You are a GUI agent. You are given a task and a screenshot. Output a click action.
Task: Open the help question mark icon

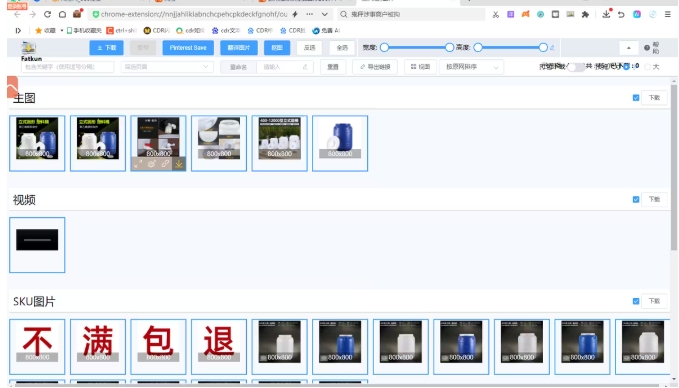click(x=647, y=48)
